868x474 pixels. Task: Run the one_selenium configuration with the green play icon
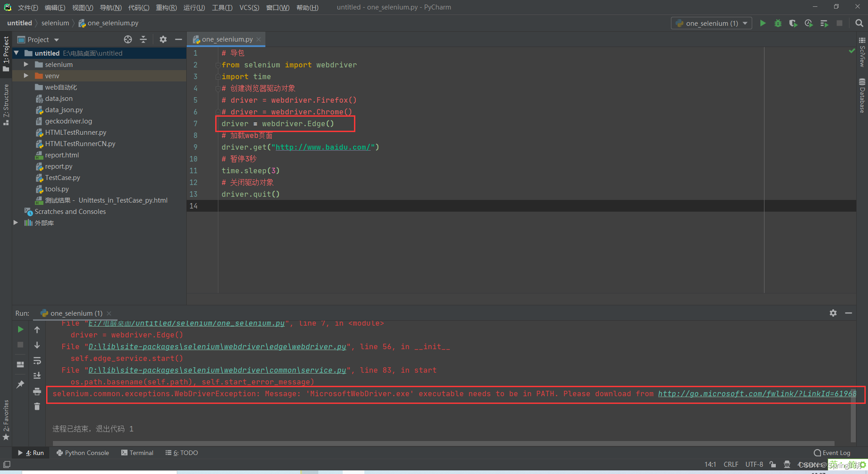[x=763, y=23]
